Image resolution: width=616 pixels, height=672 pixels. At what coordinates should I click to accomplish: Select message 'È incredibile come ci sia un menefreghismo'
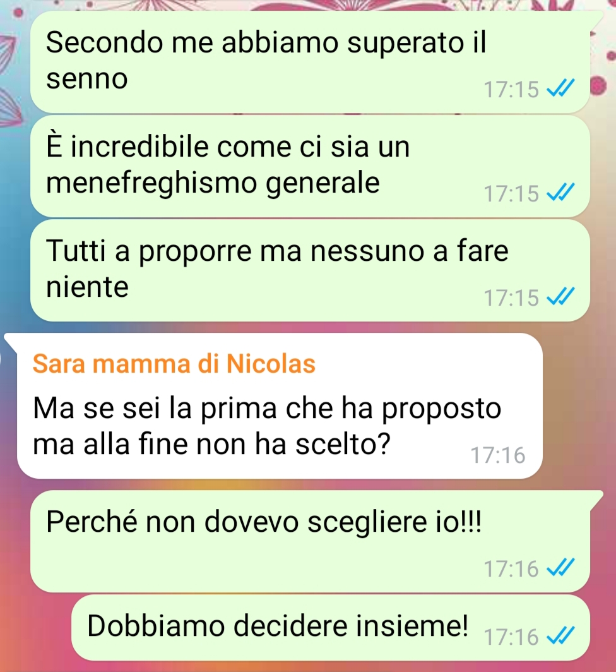click(310, 166)
